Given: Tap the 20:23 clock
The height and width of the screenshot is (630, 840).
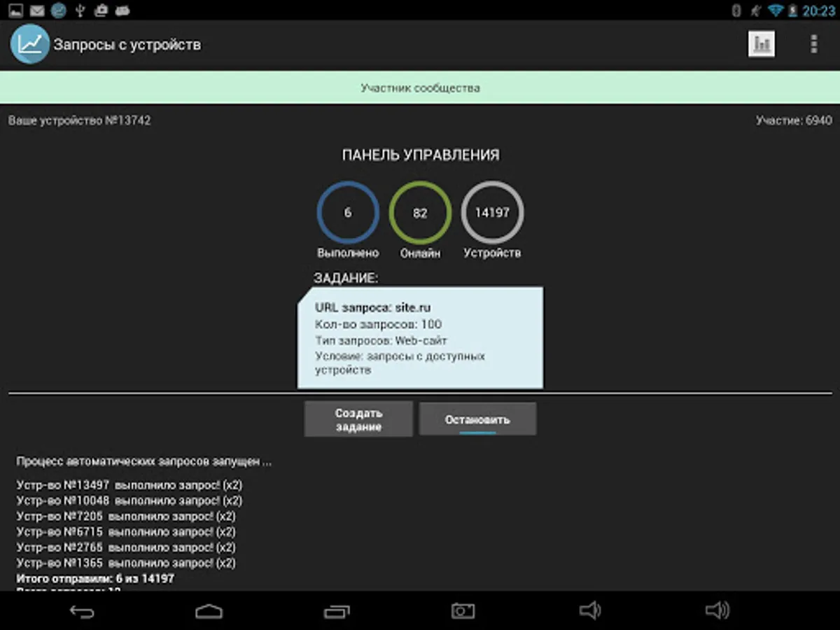Looking at the screenshot, I should 819,10.
